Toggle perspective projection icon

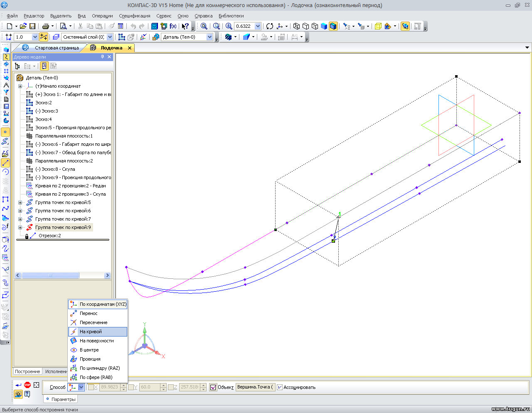378,26
